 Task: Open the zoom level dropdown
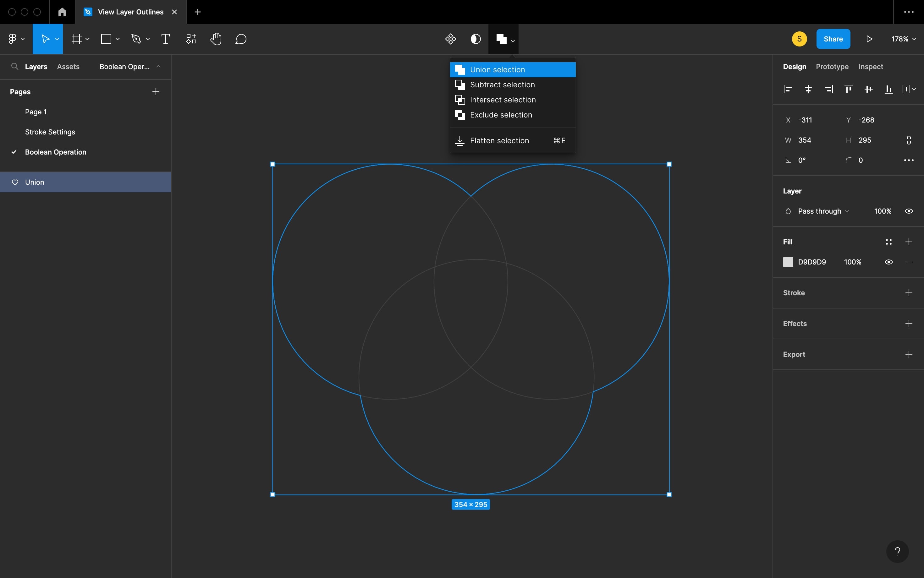tap(903, 39)
